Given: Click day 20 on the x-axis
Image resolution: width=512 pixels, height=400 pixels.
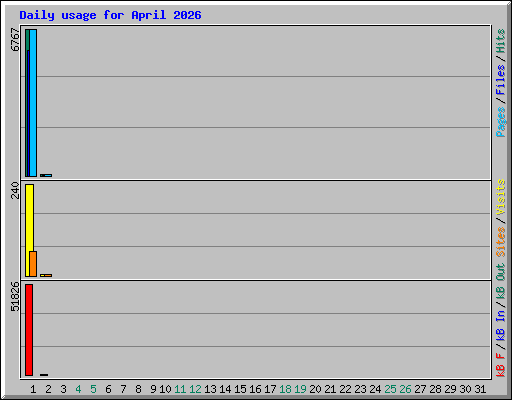Looking at the screenshot, I should (315, 389).
